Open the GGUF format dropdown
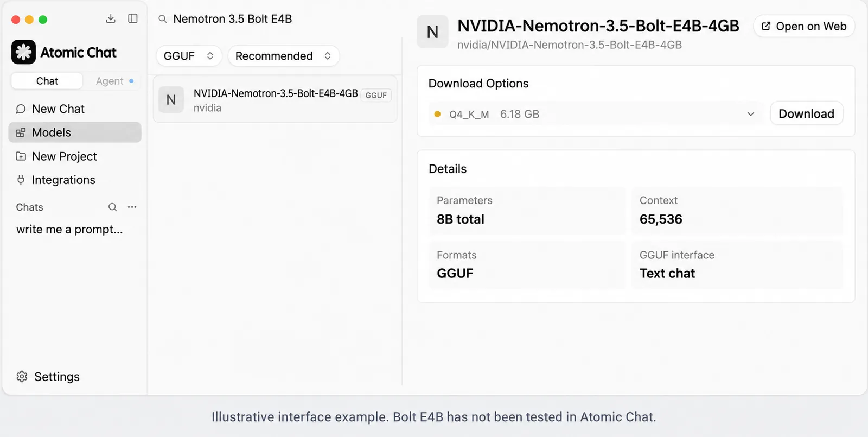This screenshot has height=437, width=868. pos(189,56)
